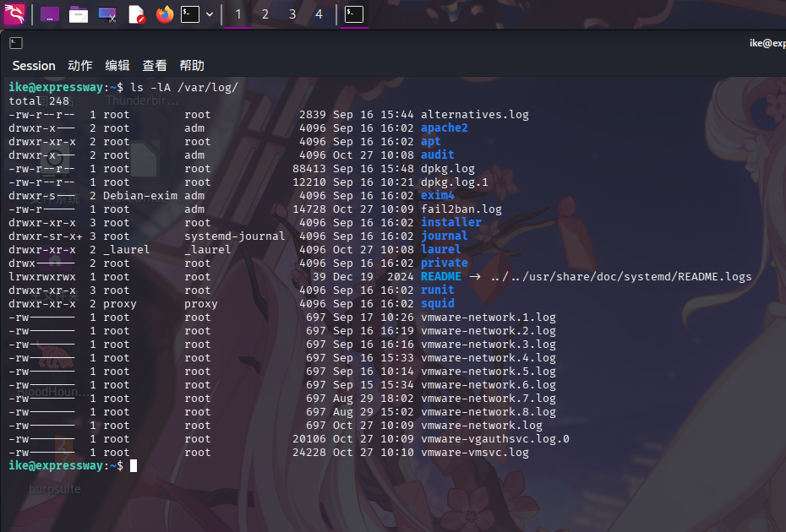Click the audit directory name
Image resolution: width=786 pixels, height=532 pixels.
(x=437, y=155)
